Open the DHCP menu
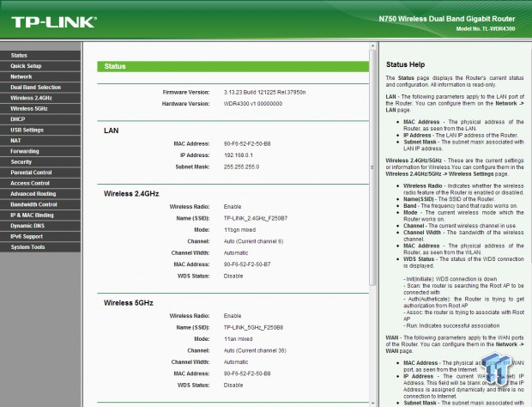 pos(40,119)
